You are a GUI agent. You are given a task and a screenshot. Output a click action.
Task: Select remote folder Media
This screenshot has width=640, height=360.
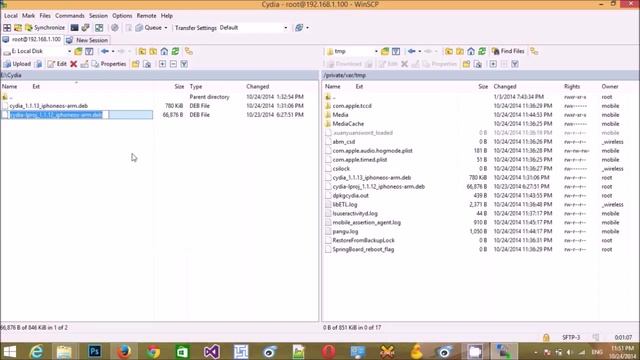pyautogui.click(x=340, y=115)
